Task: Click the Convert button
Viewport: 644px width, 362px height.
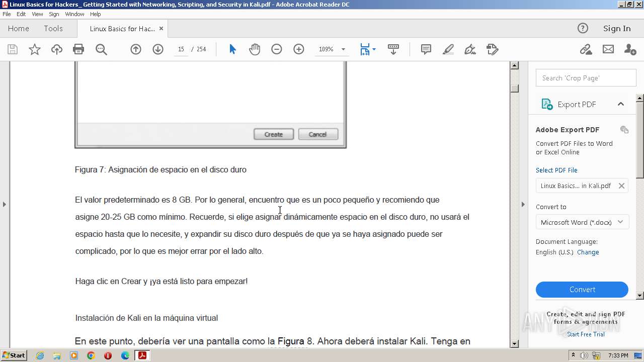Action: [582, 290]
